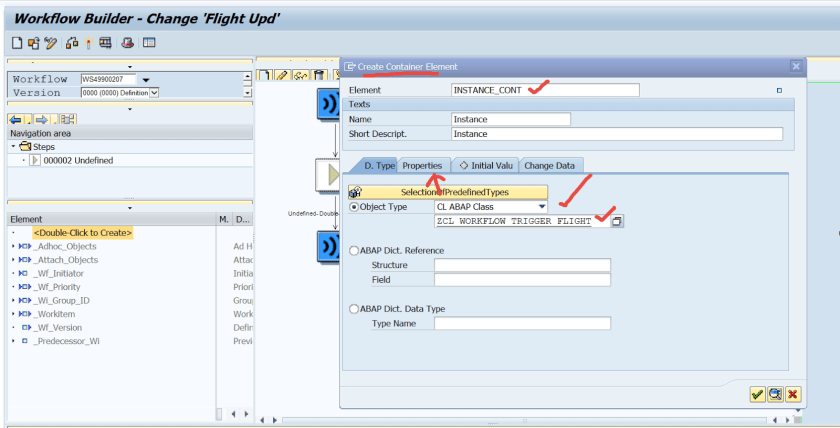The image size is (840, 428).
Task: Click the new page icon in graphic toolbar
Action: coord(265,75)
